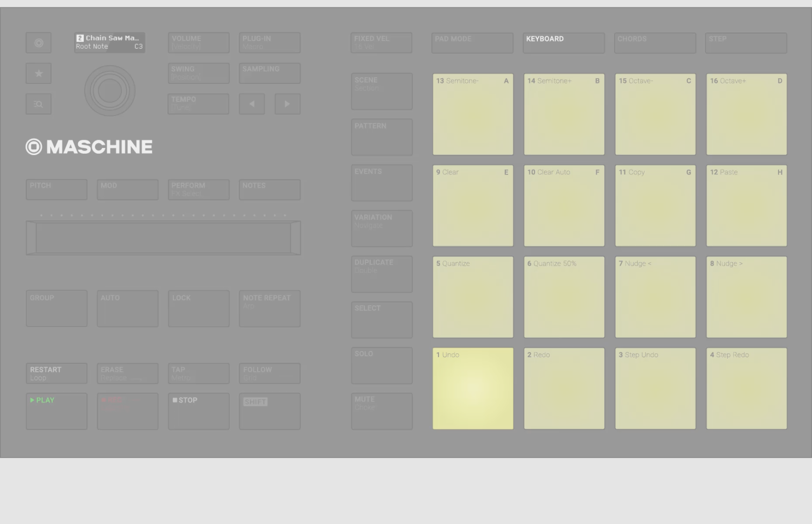Image resolution: width=812 pixels, height=524 pixels.
Task: Click the RESTART Loop button
Action: 57,373
